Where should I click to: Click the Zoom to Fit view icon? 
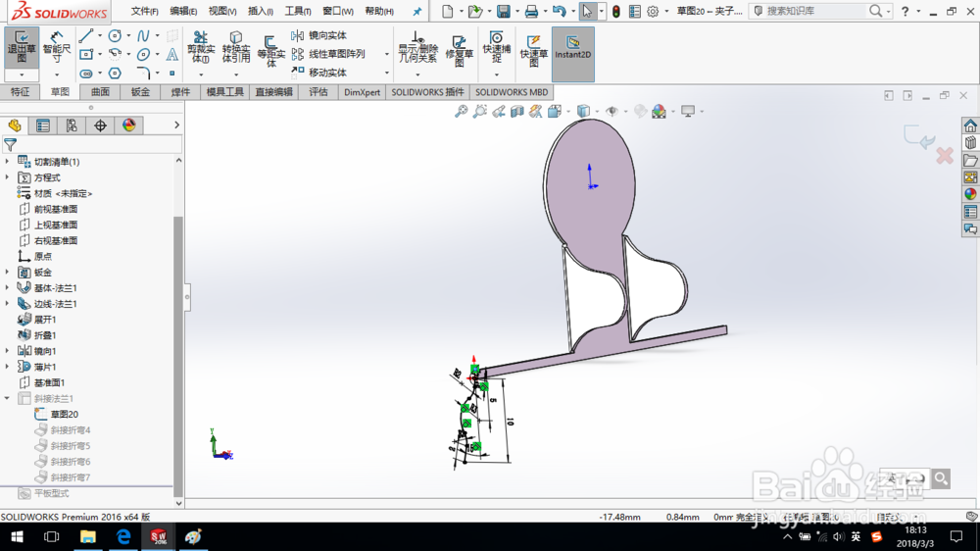(x=461, y=112)
